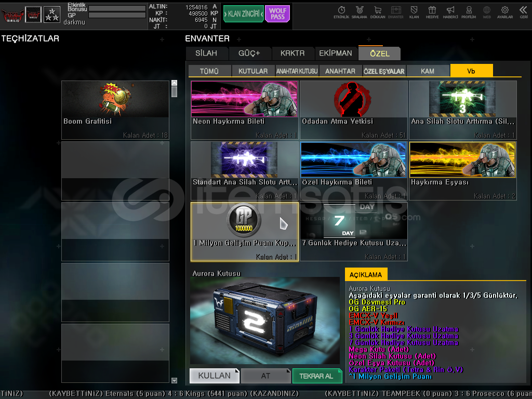Click the Mega Kutu (Adet) description line
Image resolution: width=532 pixels, height=399 pixels.
tap(379, 349)
